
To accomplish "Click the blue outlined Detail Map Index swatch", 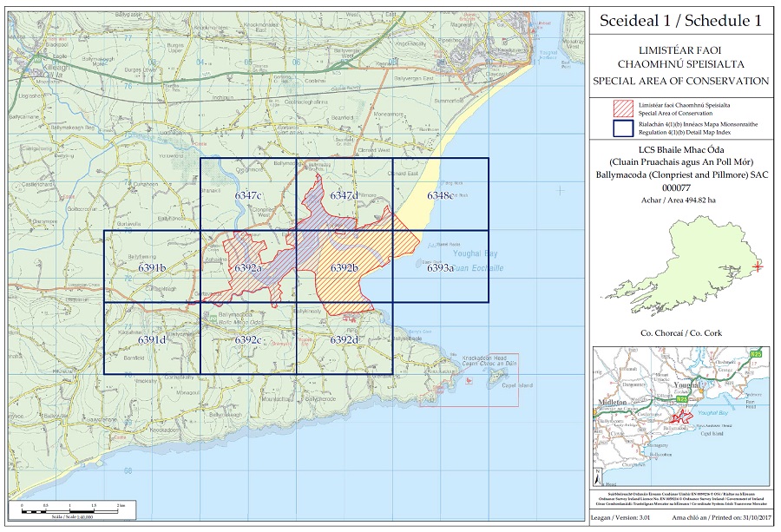I will 624,128.
